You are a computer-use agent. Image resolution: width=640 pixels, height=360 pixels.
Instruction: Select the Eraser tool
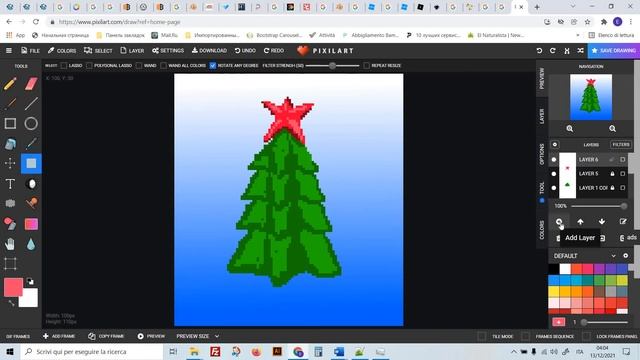tap(31, 84)
